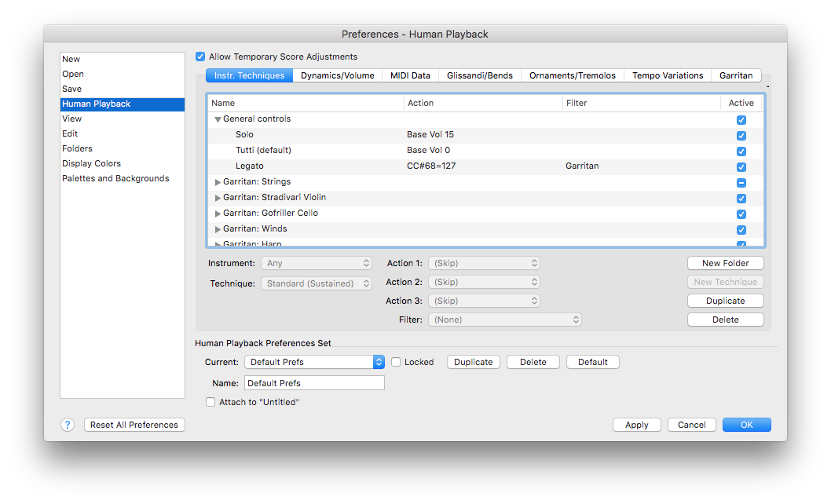Duplicate the selected technique

click(726, 301)
